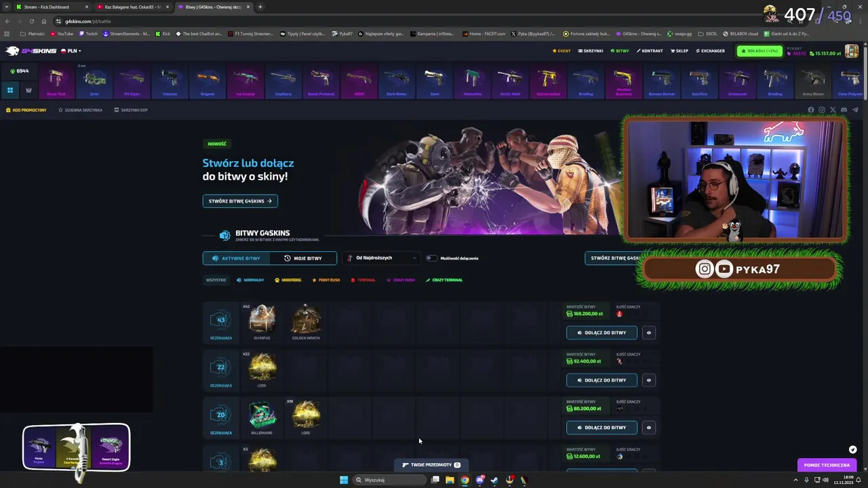This screenshot has width=868, height=488.
Task: Click STWÓRZ BITWĘ button beside the filters
Action: [613, 258]
